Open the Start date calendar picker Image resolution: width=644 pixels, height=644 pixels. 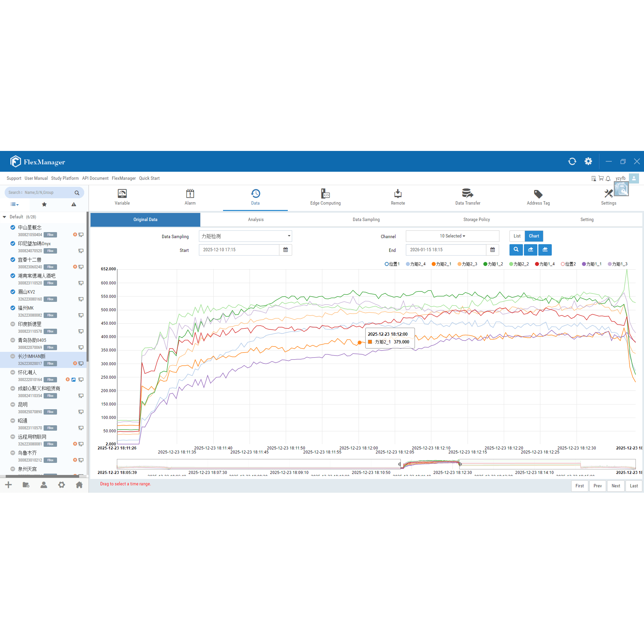285,250
